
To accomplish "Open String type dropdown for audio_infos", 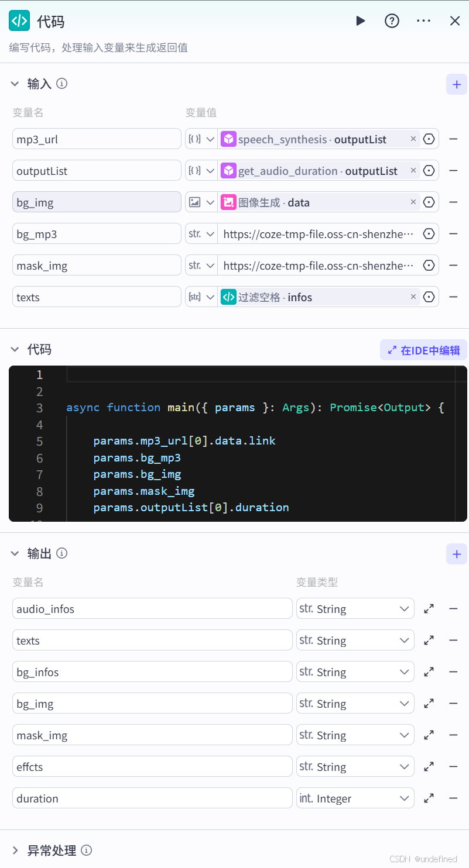I will pos(355,608).
